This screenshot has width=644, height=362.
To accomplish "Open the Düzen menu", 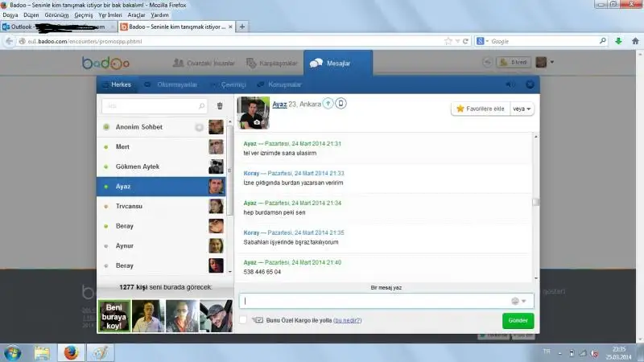I will (31, 14).
